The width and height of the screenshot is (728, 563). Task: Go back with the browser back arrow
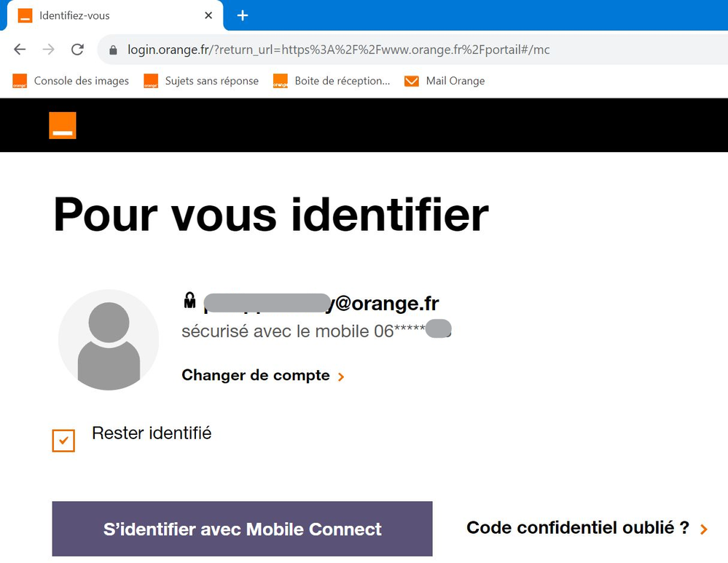click(x=20, y=50)
